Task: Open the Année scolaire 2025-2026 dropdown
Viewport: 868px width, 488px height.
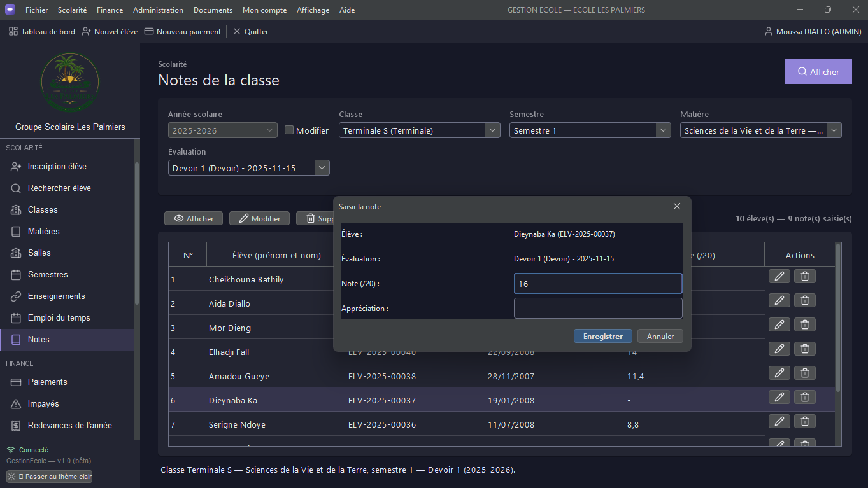Action: 223,130
